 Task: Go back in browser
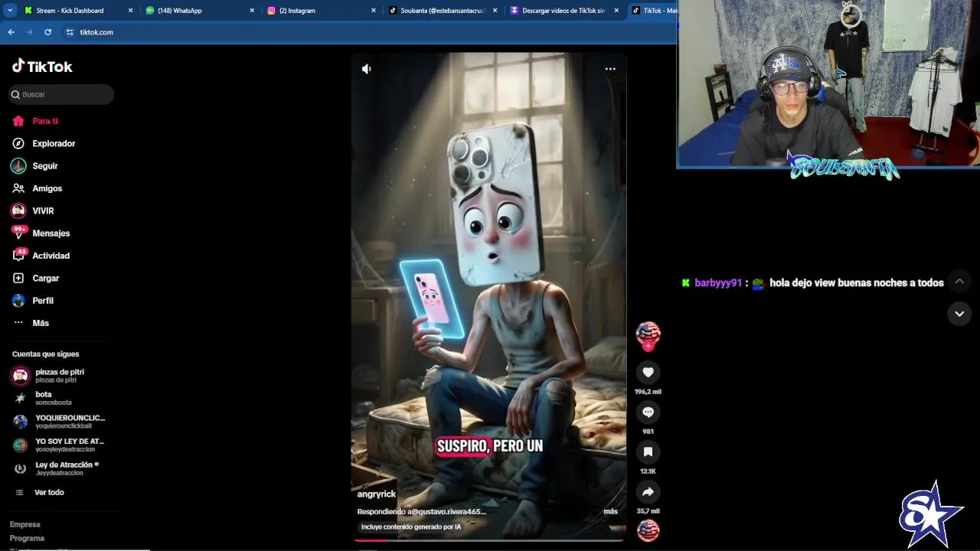coord(11,32)
